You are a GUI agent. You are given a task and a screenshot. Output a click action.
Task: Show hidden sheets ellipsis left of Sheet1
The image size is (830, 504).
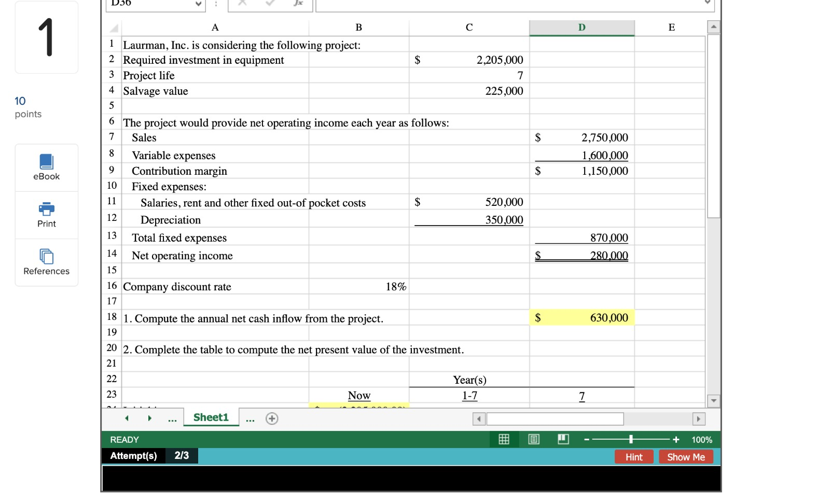[x=173, y=419]
